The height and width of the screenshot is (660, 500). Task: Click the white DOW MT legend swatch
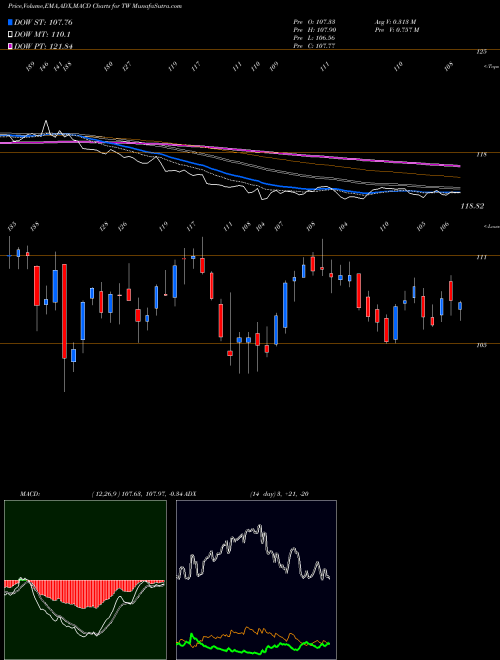[10, 34]
